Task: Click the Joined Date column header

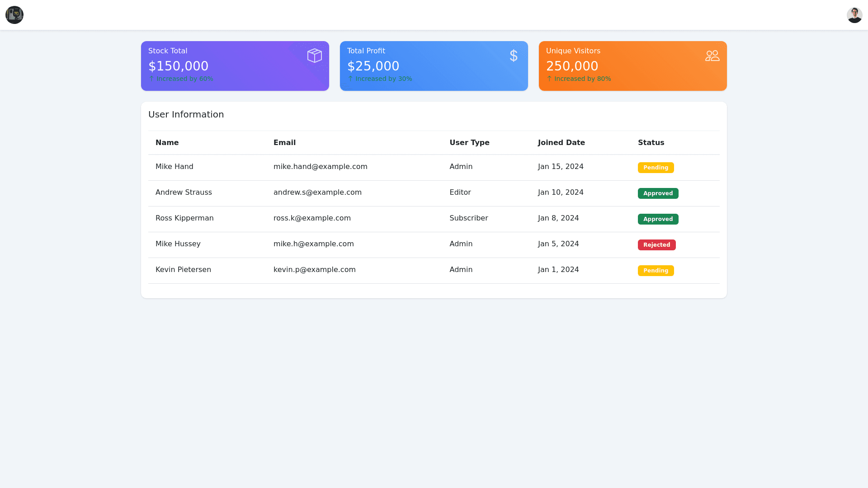Action: click(x=561, y=143)
